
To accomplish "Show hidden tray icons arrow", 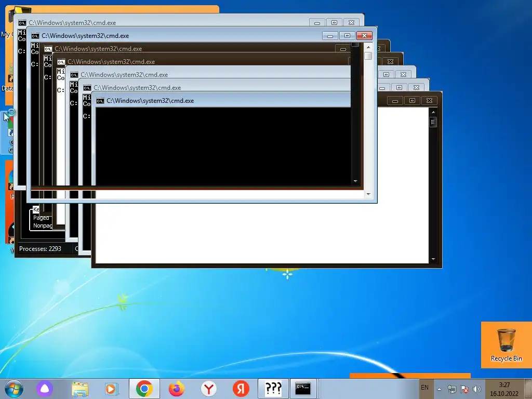I will click(439, 389).
